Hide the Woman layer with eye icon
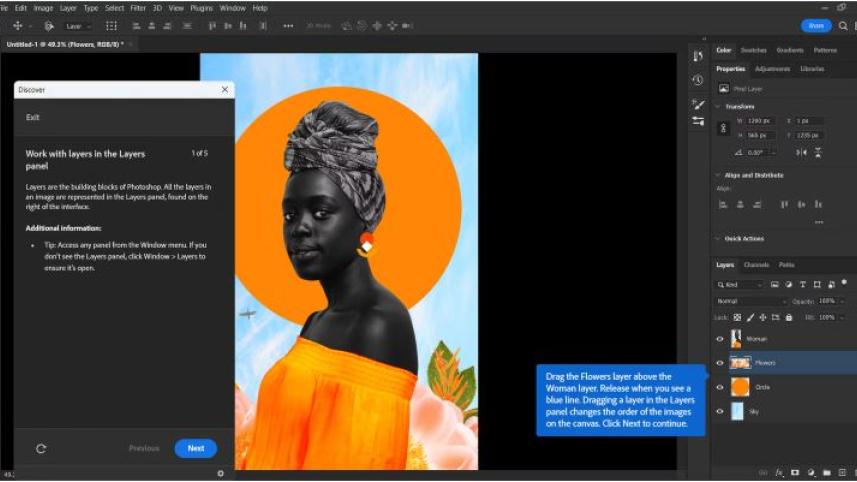The width and height of the screenshot is (857, 482). pos(720,339)
